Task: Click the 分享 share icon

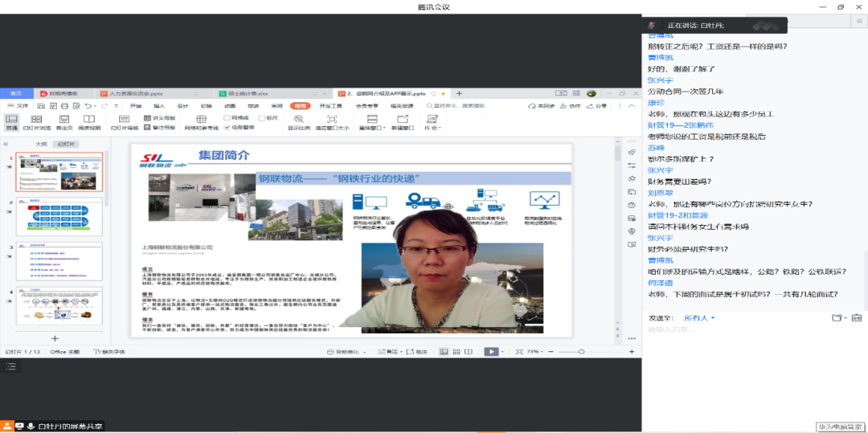Action: pos(596,106)
